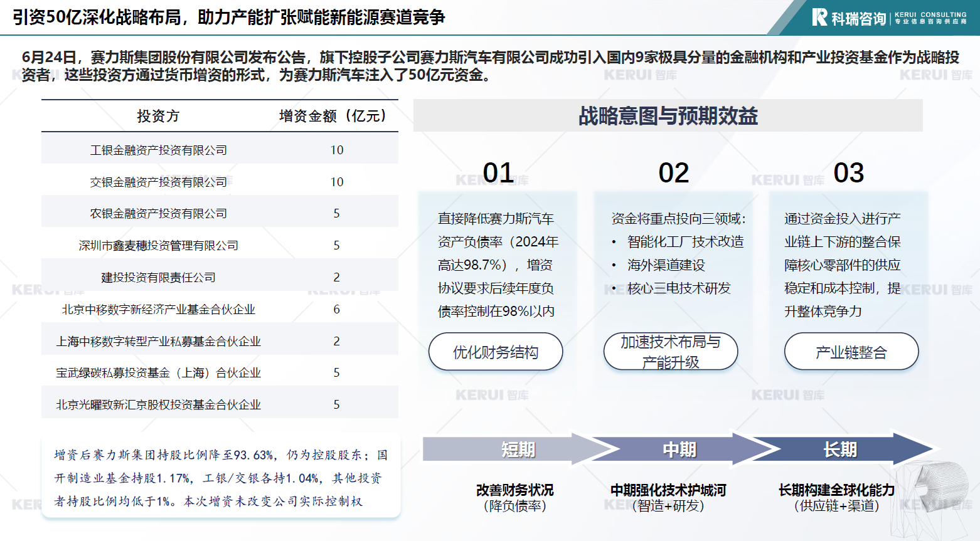Click amount 5 in the 深圳市鑫麦穗 row

pos(336,245)
